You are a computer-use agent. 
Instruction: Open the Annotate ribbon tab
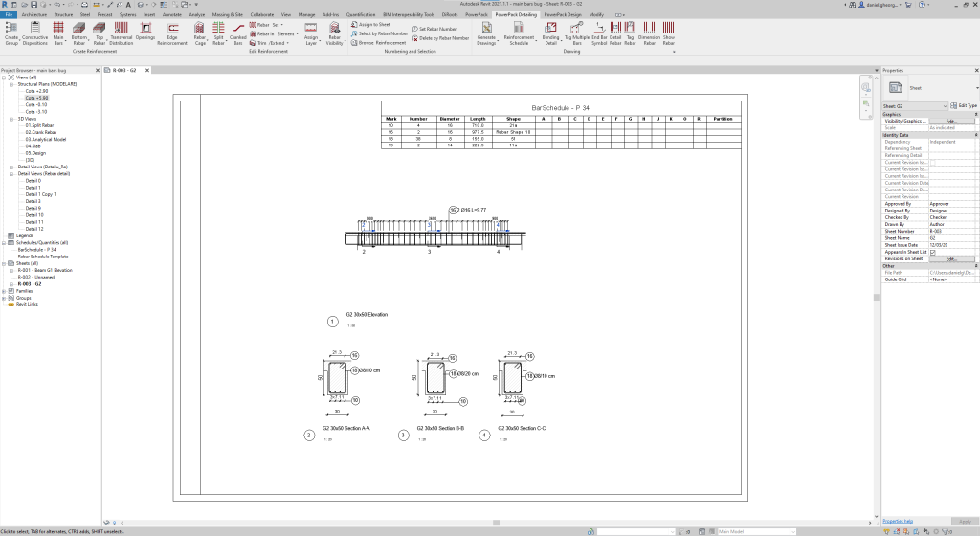(x=172, y=14)
